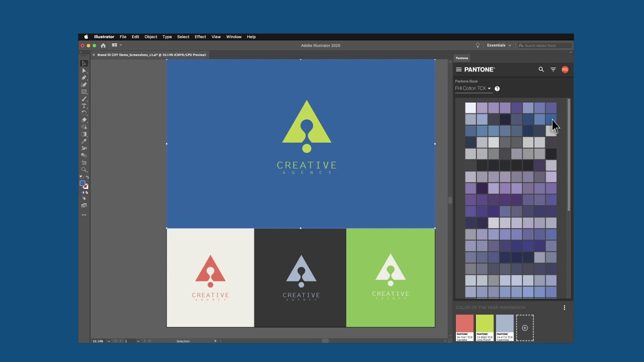Screen dimensions: 644x362
Task: Select the Pen tool
Action: coord(84,77)
